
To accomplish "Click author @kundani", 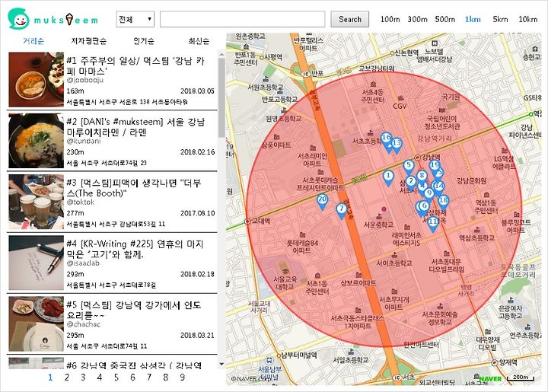I will tap(84, 141).
